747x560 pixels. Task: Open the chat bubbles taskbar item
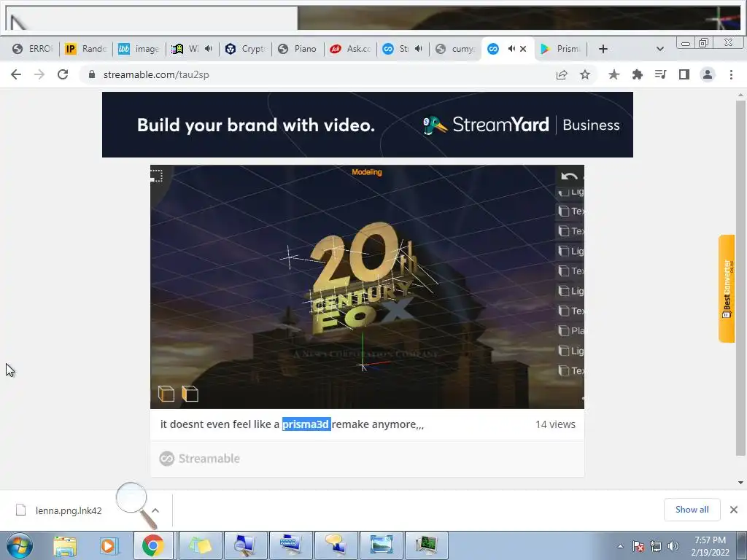[x=336, y=545]
